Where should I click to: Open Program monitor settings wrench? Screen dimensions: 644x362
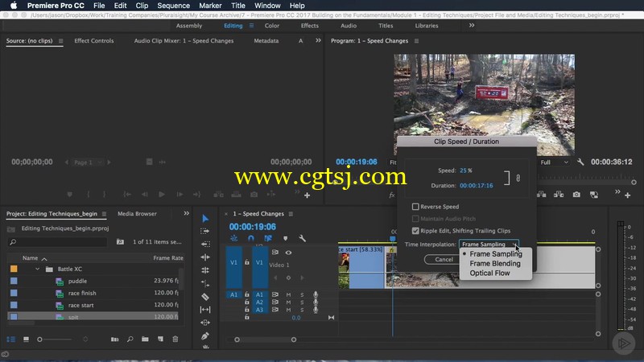coord(580,162)
